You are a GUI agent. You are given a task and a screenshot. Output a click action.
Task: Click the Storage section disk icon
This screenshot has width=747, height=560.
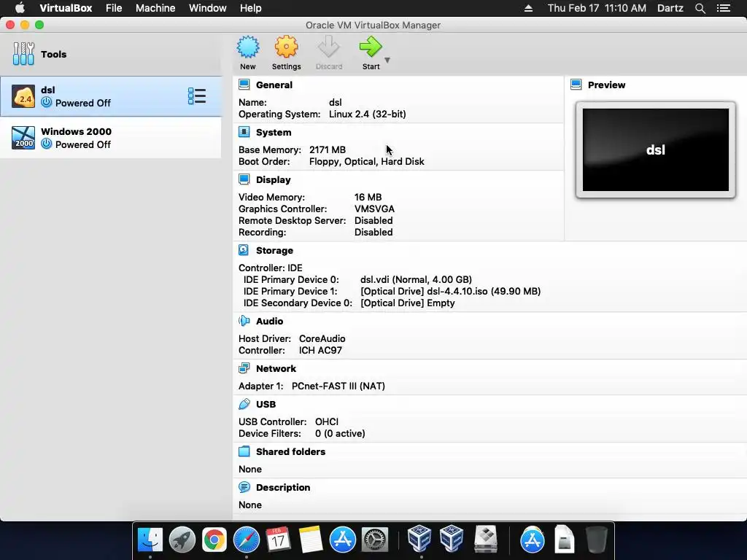tap(244, 250)
